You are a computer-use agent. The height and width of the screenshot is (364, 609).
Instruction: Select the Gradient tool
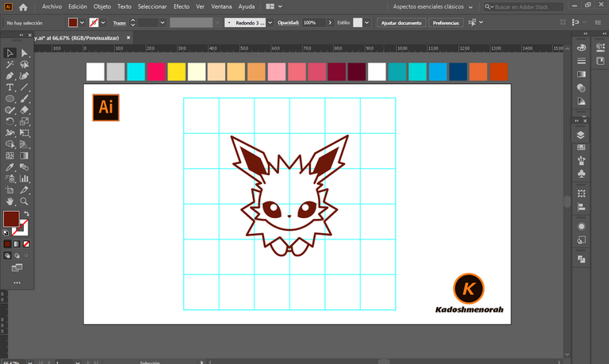coord(24,155)
